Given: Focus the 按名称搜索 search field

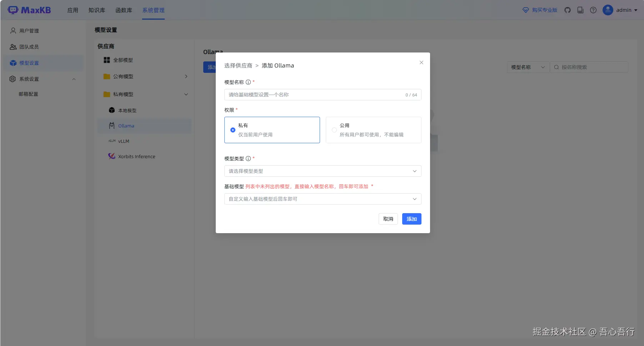Looking at the screenshot, I should [x=589, y=67].
